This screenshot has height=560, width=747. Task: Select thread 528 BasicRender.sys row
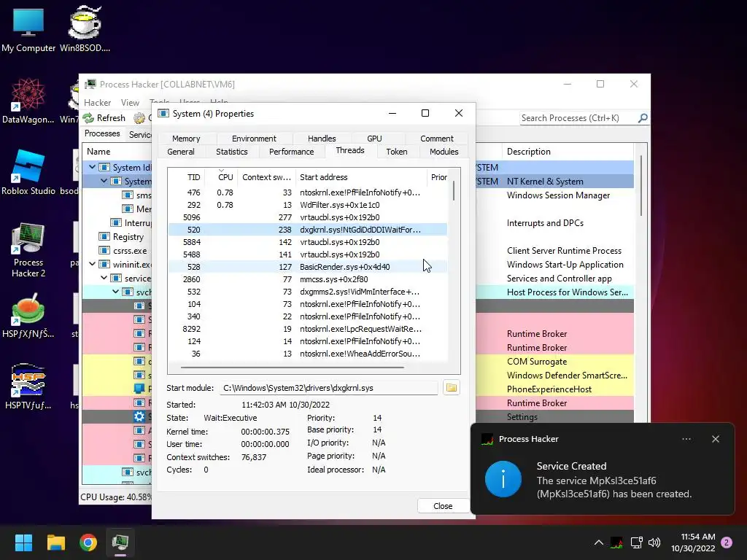pyautogui.click(x=307, y=267)
